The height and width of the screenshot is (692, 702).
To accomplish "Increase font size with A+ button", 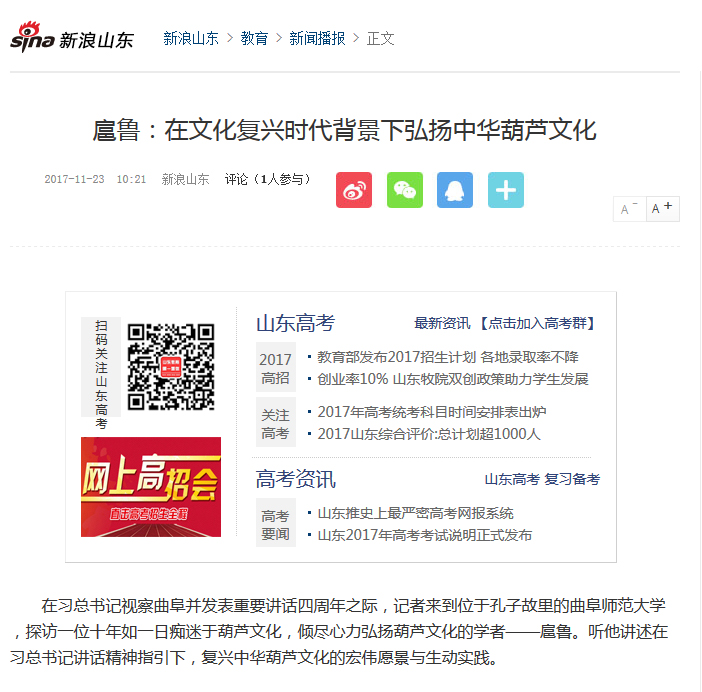I will (663, 209).
